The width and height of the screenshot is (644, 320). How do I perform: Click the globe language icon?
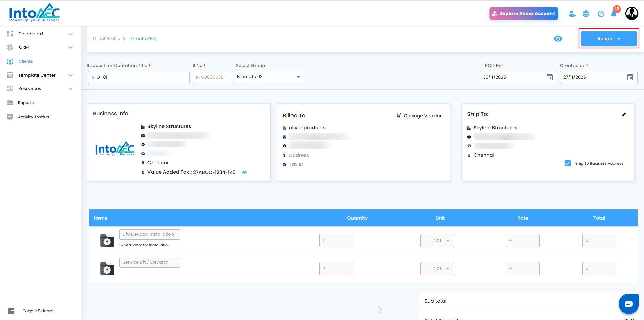pyautogui.click(x=586, y=14)
